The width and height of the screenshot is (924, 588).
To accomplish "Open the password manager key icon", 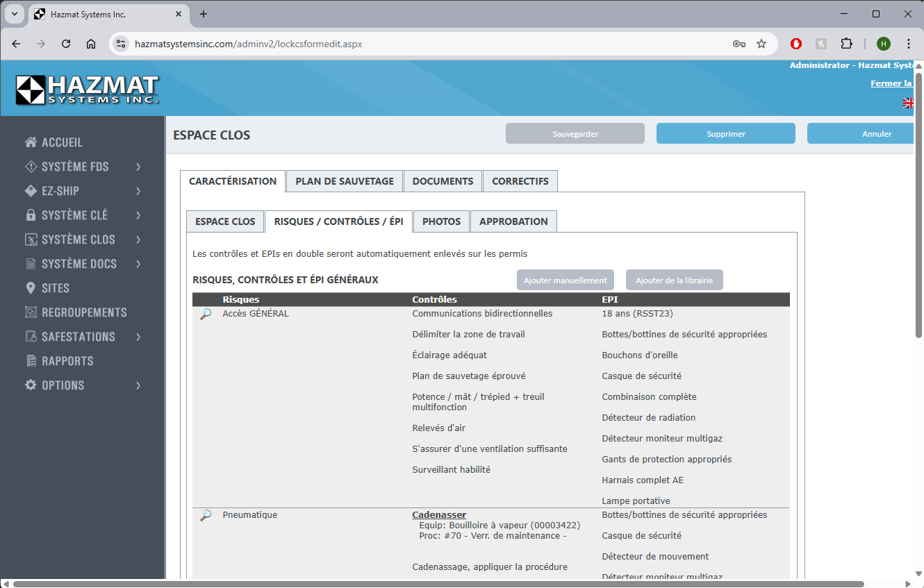I will 739,44.
